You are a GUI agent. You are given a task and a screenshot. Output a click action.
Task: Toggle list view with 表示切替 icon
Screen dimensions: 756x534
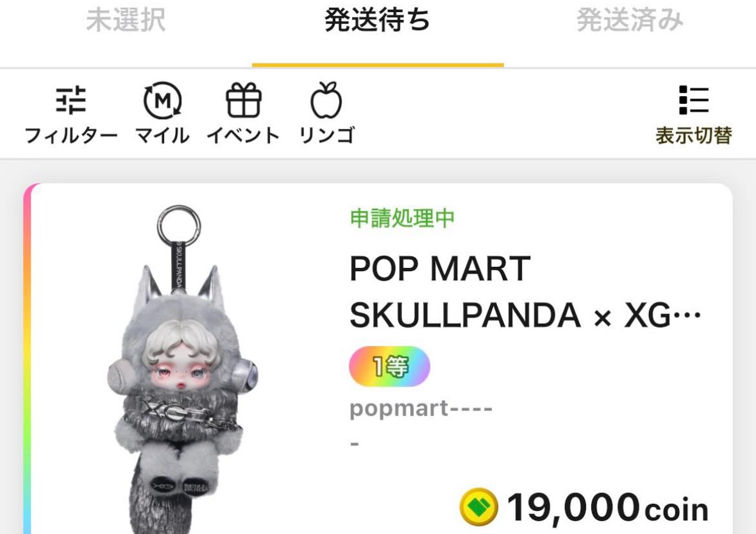pyautogui.click(x=694, y=100)
